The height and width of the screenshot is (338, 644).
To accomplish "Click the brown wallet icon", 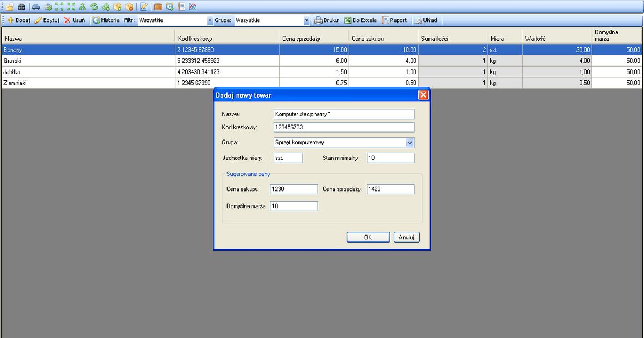I will (158, 7).
